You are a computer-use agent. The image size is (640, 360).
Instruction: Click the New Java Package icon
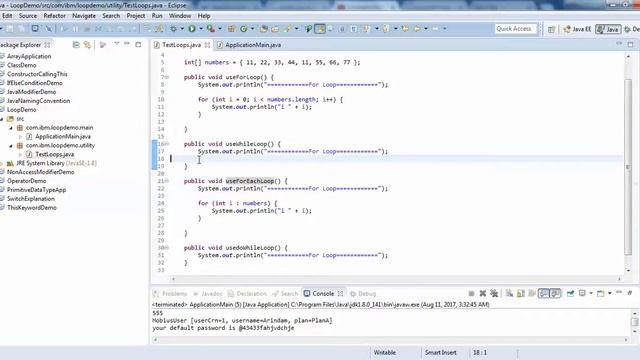(x=231, y=29)
